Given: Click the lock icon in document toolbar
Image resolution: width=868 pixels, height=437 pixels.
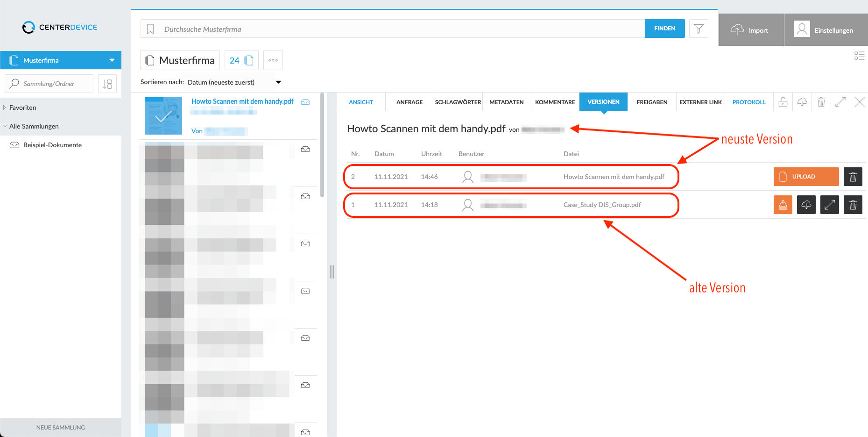Looking at the screenshot, I should click(x=783, y=102).
